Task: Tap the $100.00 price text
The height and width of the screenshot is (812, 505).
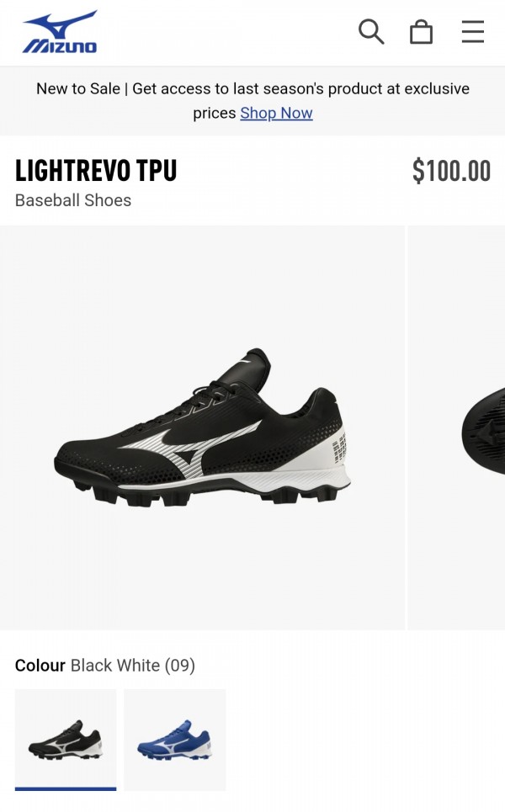Action: 451,171
